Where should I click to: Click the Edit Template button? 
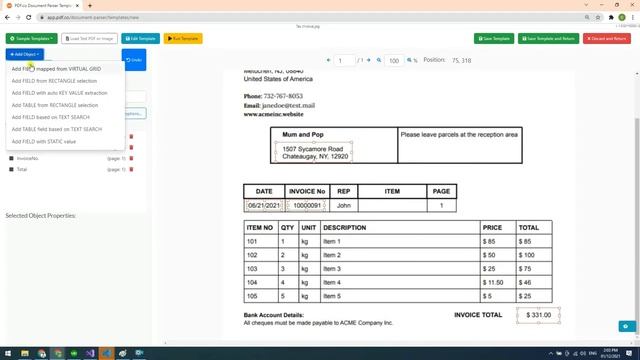(x=140, y=38)
